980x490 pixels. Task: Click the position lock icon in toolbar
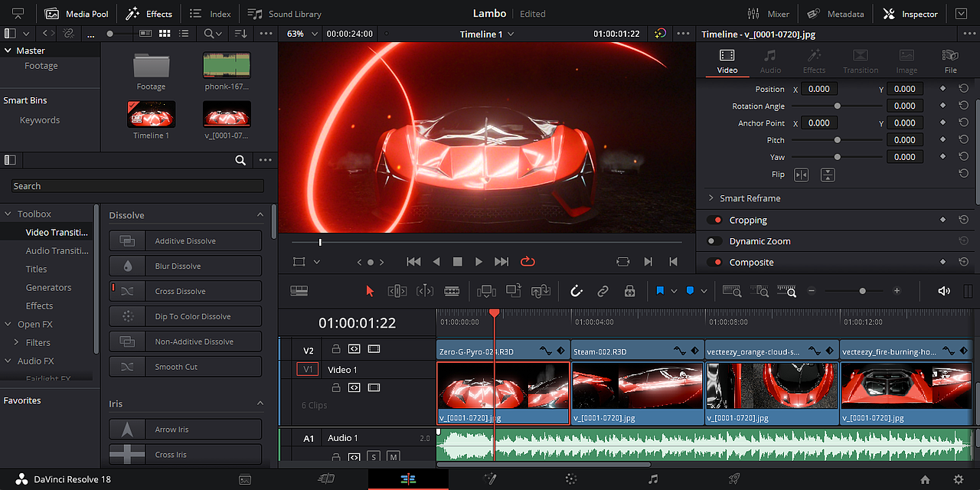tap(629, 291)
